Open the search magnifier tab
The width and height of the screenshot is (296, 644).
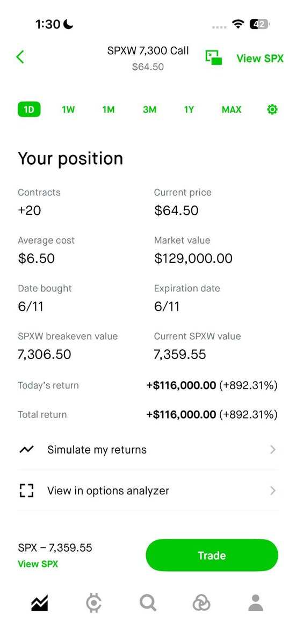[x=148, y=604]
